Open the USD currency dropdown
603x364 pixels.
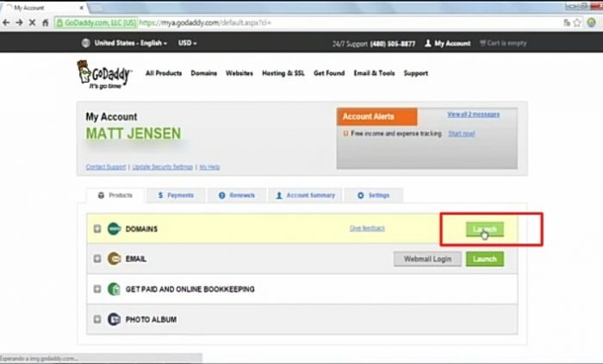coord(187,43)
